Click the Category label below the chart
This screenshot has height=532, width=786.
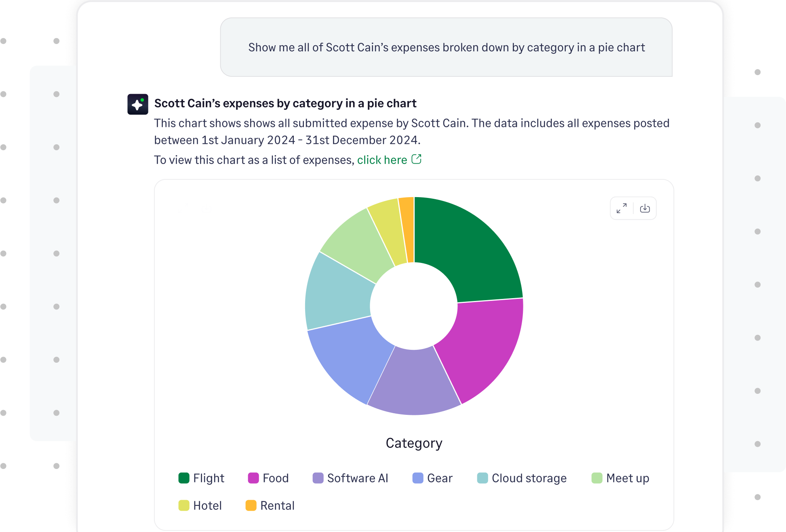414,442
